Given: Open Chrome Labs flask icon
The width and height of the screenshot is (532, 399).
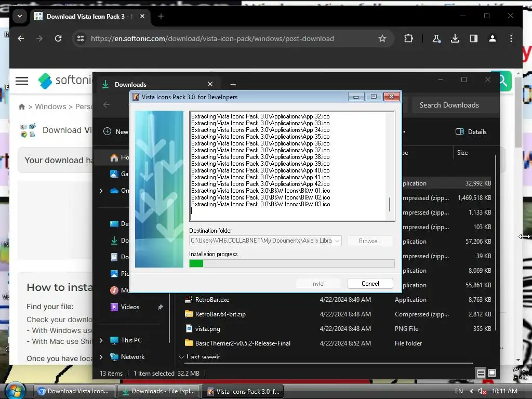Looking at the screenshot, I should pos(436,38).
